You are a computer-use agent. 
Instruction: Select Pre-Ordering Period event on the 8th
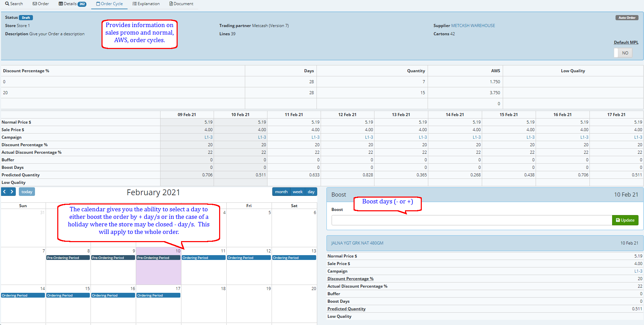click(x=68, y=258)
